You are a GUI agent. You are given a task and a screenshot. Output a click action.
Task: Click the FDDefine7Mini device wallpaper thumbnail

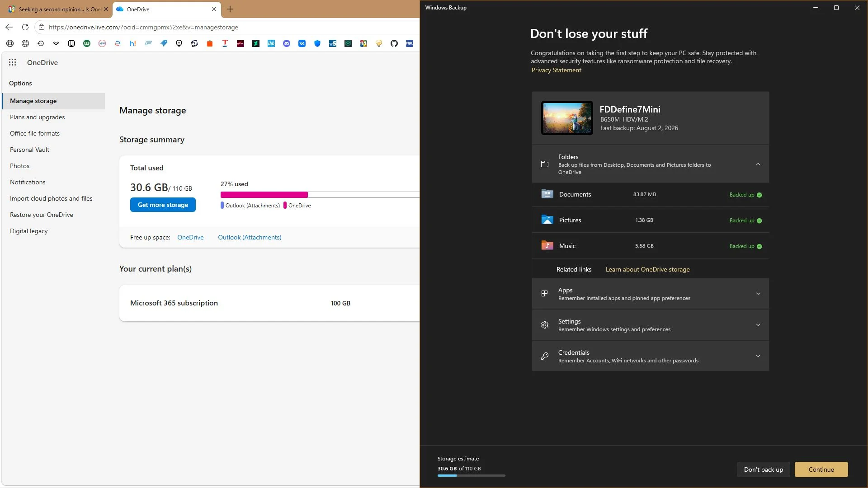(x=567, y=118)
